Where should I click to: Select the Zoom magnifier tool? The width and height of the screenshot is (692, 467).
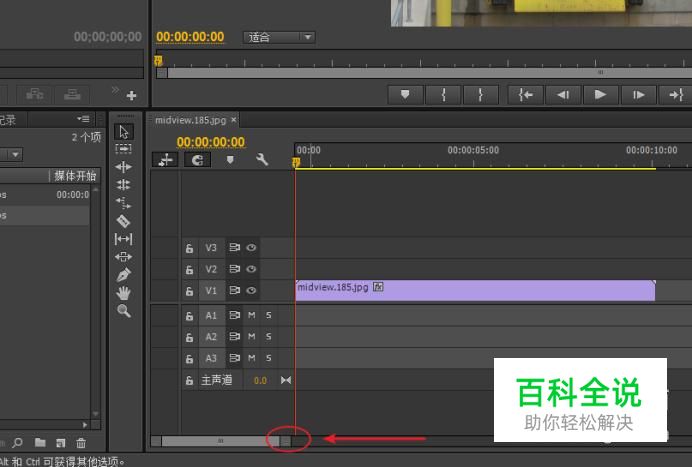[124, 311]
